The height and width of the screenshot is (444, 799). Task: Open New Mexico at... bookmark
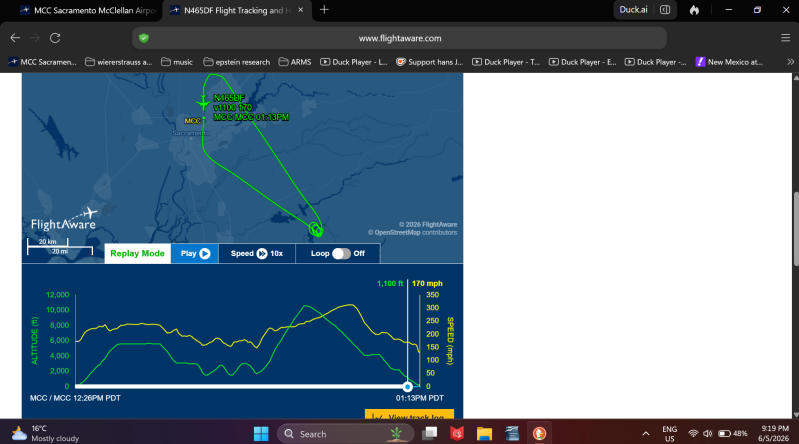click(729, 62)
